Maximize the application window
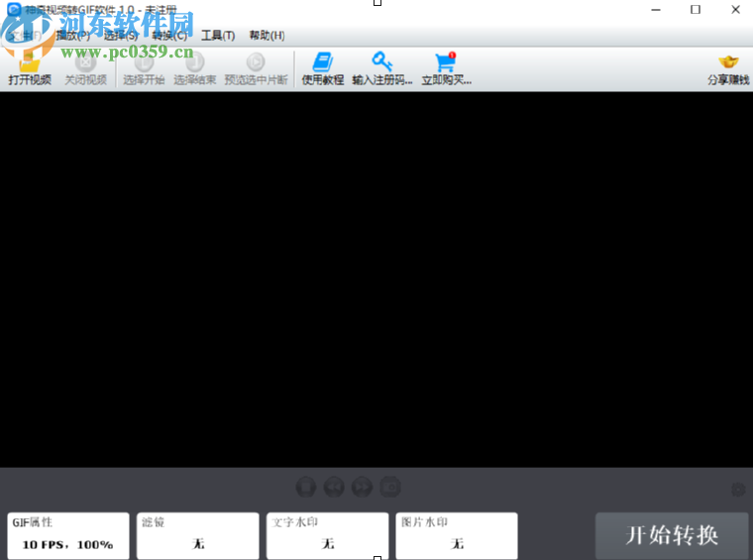 [696, 10]
